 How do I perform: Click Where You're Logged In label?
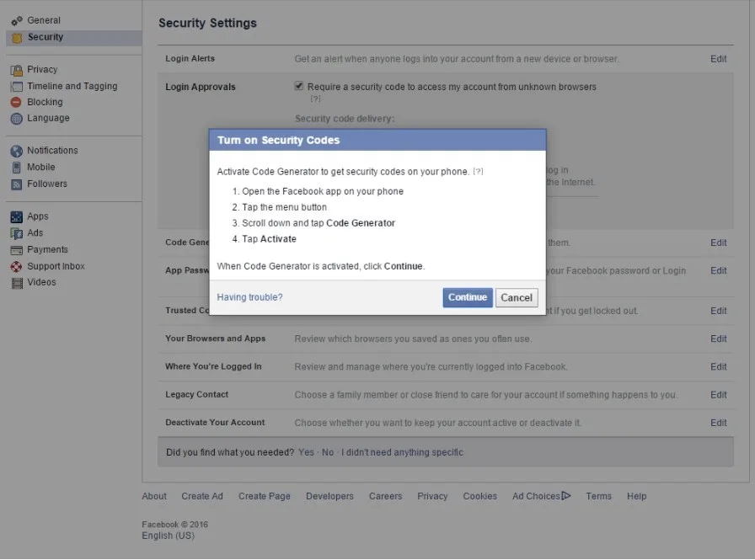pos(213,366)
